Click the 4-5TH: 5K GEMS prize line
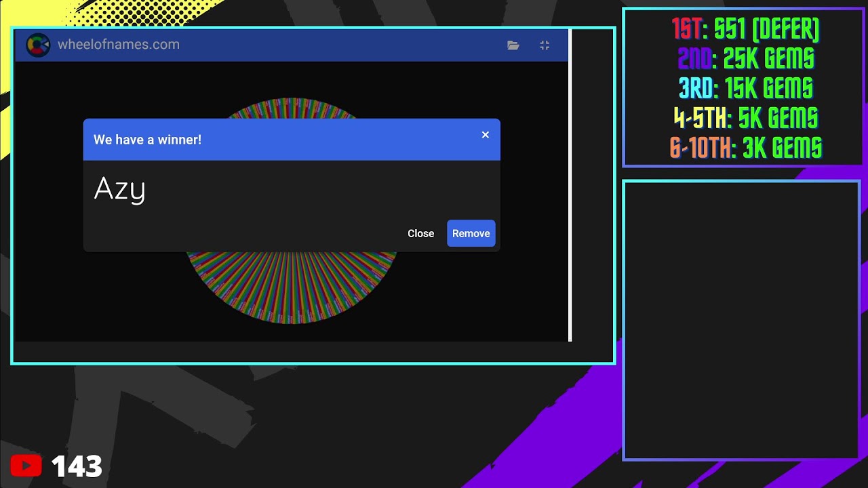 click(x=746, y=118)
